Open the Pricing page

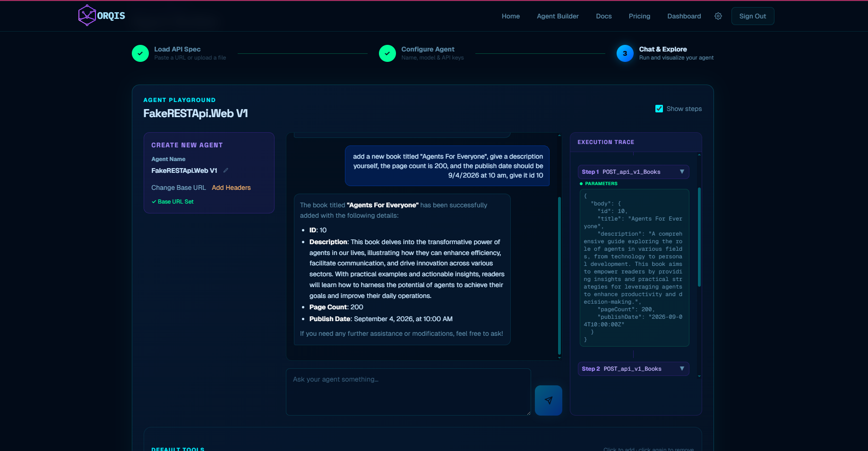[639, 16]
